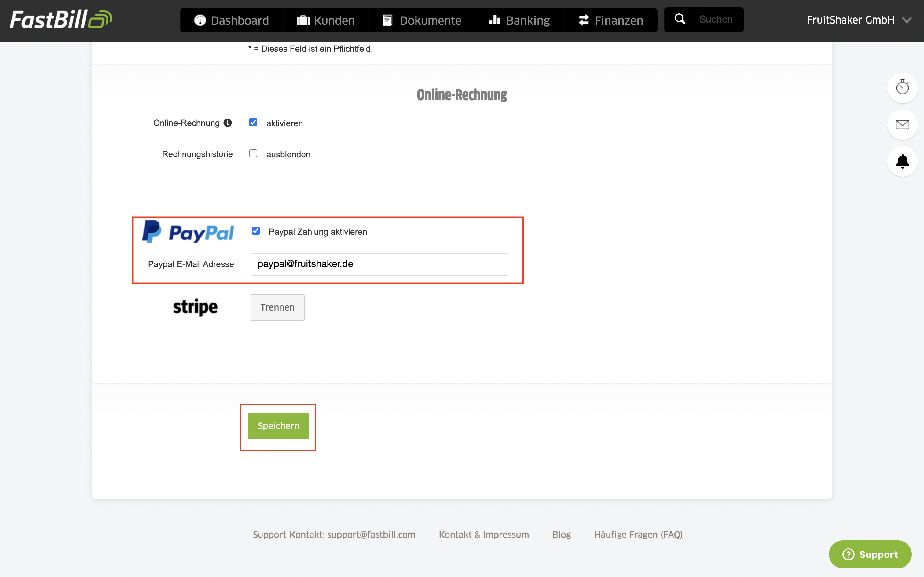Open the Kunden menu item
The image size is (924, 577).
click(326, 20)
